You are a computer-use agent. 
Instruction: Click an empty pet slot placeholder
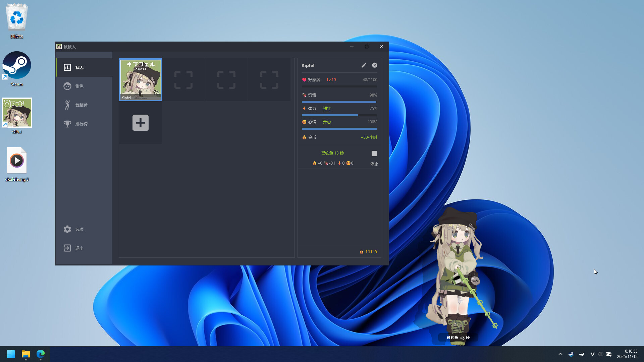click(x=183, y=79)
